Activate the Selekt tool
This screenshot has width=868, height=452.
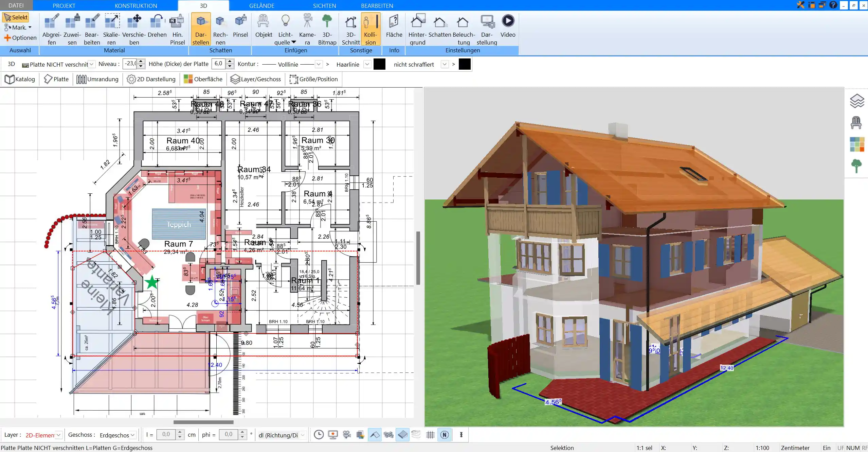[16, 17]
